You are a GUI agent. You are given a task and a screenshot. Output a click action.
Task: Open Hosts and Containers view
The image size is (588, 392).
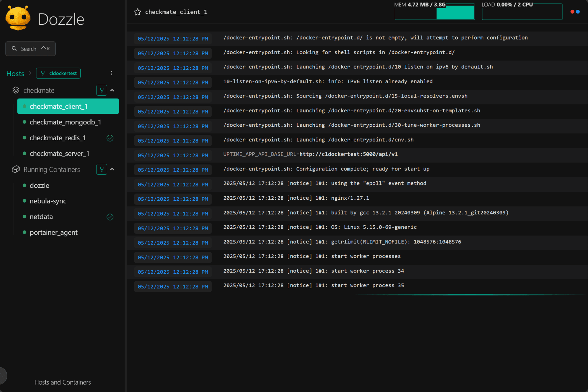62,382
